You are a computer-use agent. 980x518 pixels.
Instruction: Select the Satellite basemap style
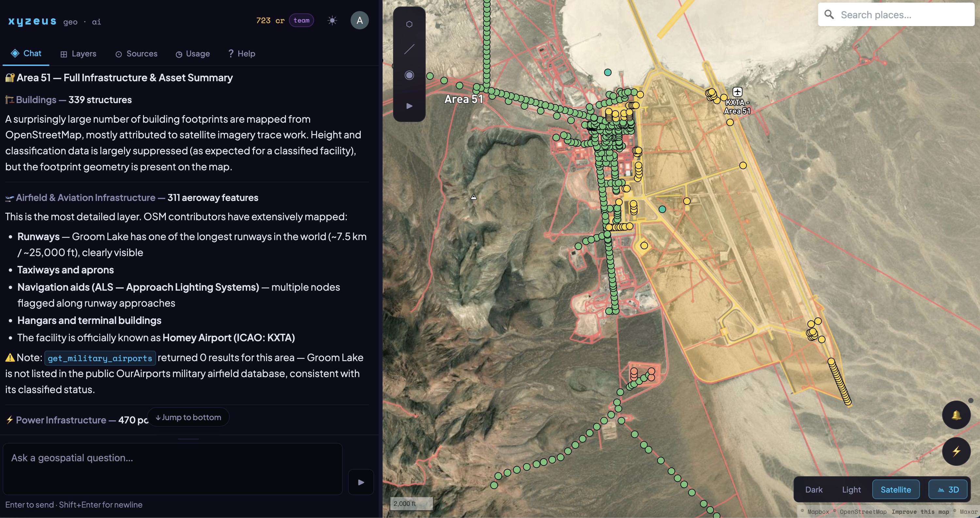[x=895, y=490]
